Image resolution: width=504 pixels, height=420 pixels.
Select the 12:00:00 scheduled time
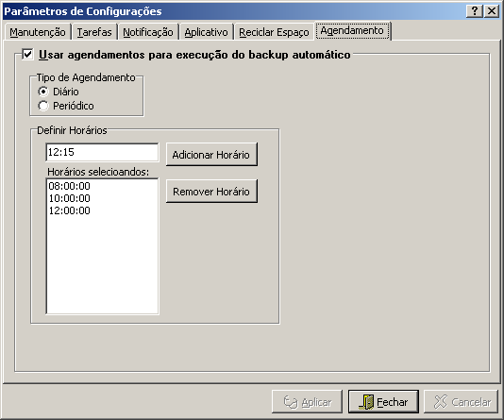[102, 210]
